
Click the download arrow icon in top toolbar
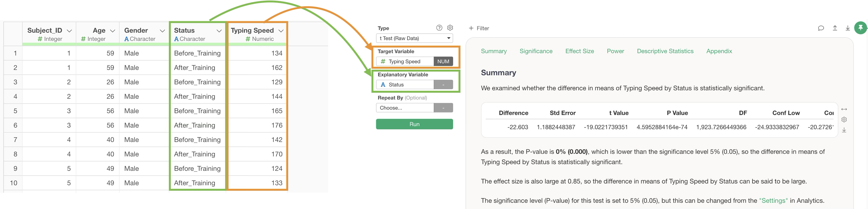pos(848,28)
